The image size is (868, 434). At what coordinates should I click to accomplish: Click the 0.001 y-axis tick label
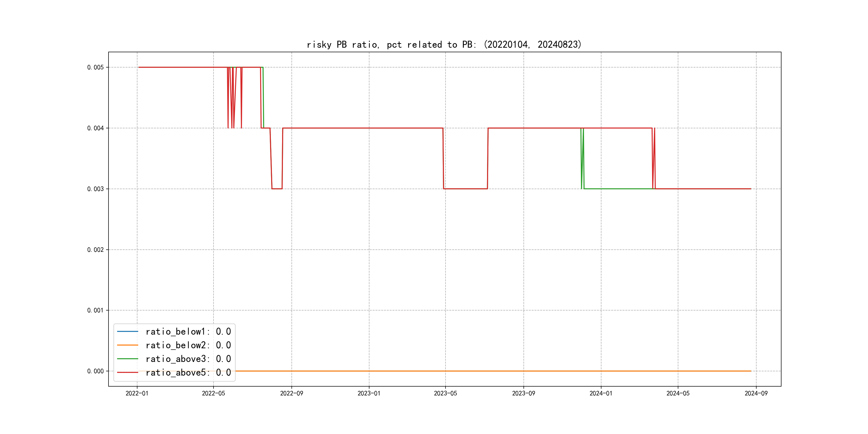[x=95, y=310]
